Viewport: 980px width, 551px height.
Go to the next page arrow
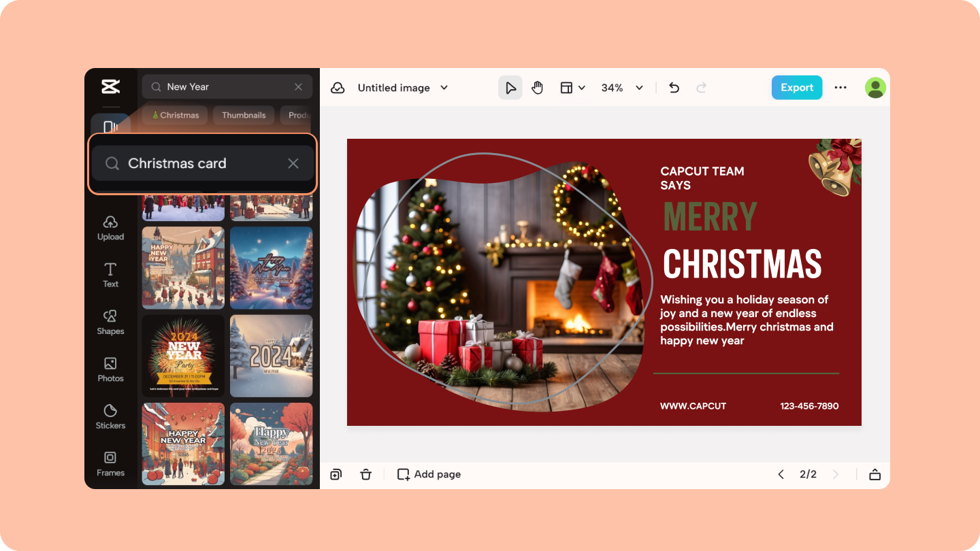[x=836, y=474]
